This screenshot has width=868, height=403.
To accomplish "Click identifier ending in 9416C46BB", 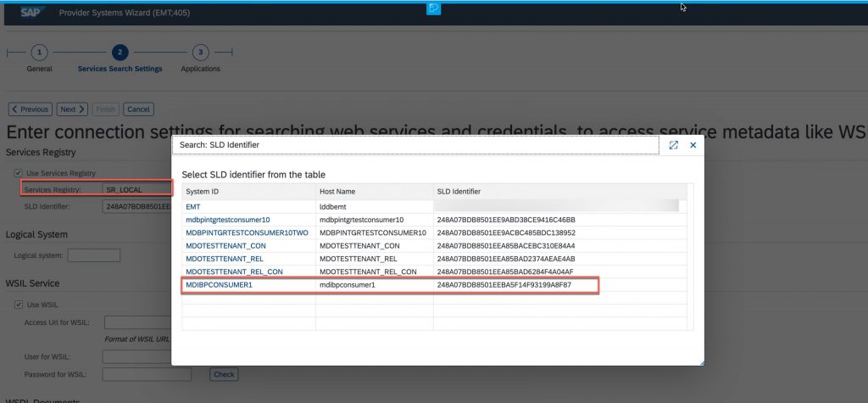I will 506,220.
